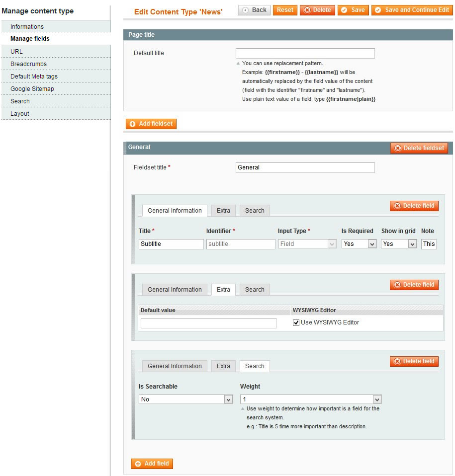Open the Breadcrumbs sidebar section
455x476 pixels.
[x=56, y=64]
